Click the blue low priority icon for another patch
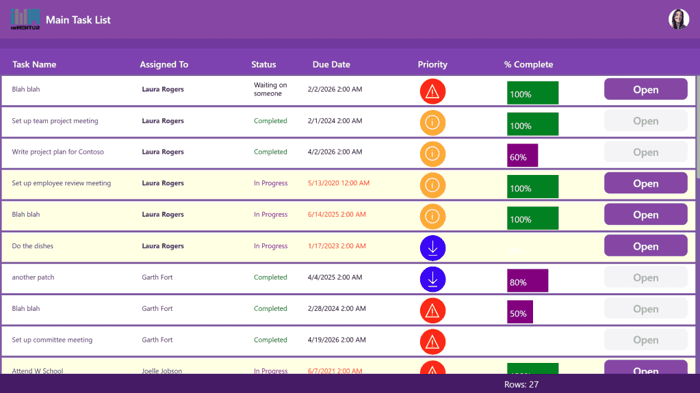This screenshot has width=700, height=393. pyautogui.click(x=432, y=279)
